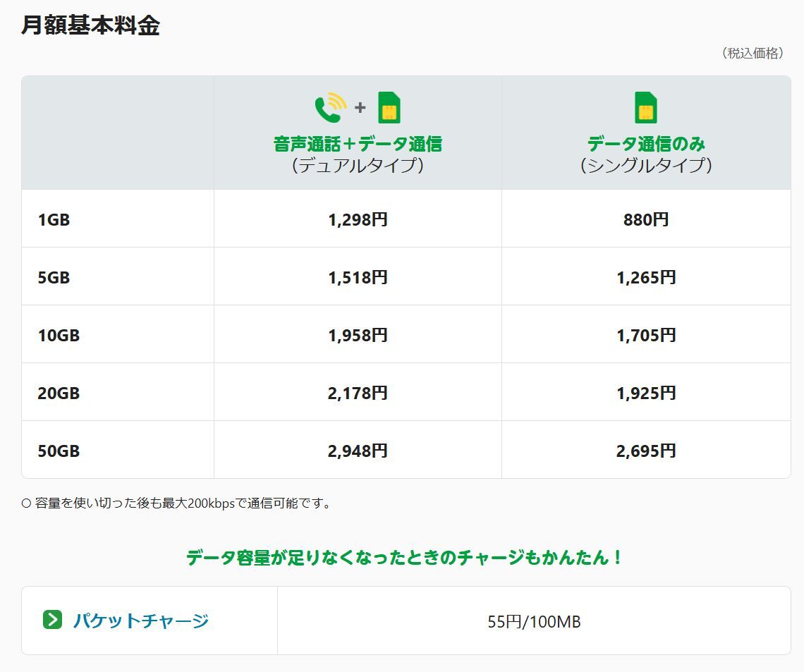Select the データ通信のみ column header text

[x=645, y=144]
